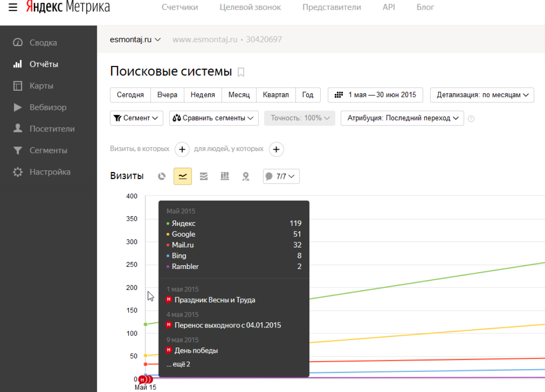Click the Mail.ru row in the tooltip
This screenshot has height=392, width=545.
tap(234, 245)
